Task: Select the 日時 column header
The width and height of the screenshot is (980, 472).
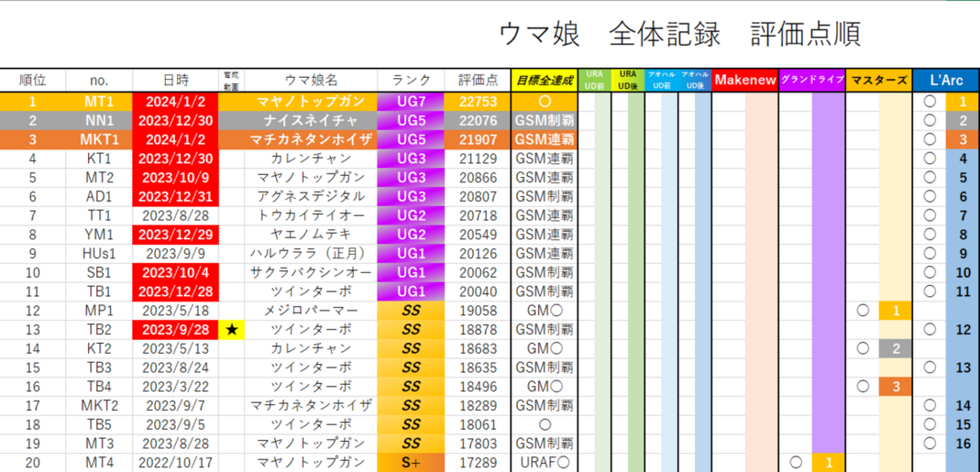Action: click(x=176, y=81)
